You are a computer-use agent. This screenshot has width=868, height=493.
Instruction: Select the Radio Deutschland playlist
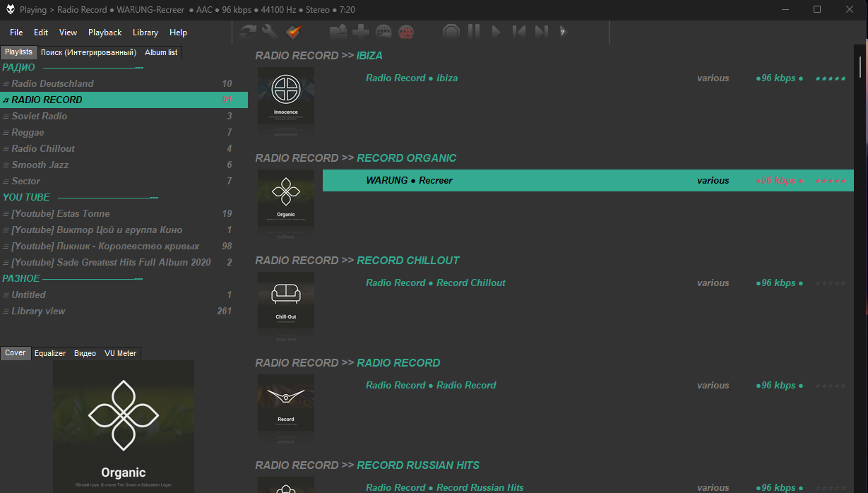124,83
